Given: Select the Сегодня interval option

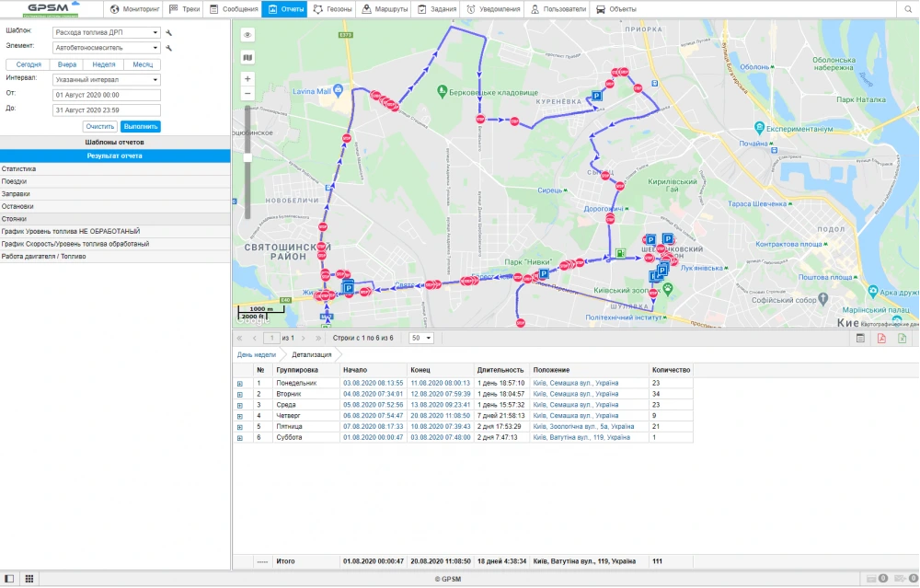Looking at the screenshot, I should point(29,65).
